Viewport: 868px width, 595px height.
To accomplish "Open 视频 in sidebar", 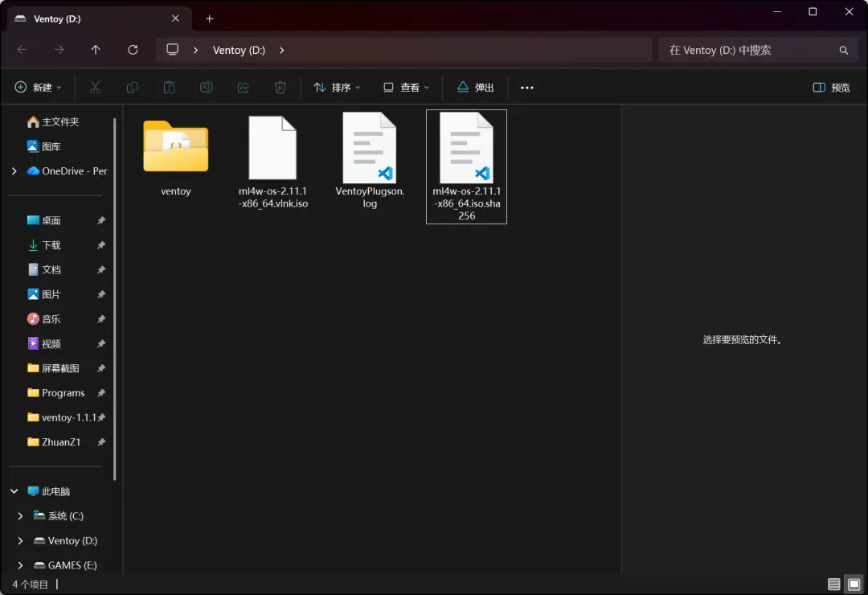I will [x=43, y=343].
